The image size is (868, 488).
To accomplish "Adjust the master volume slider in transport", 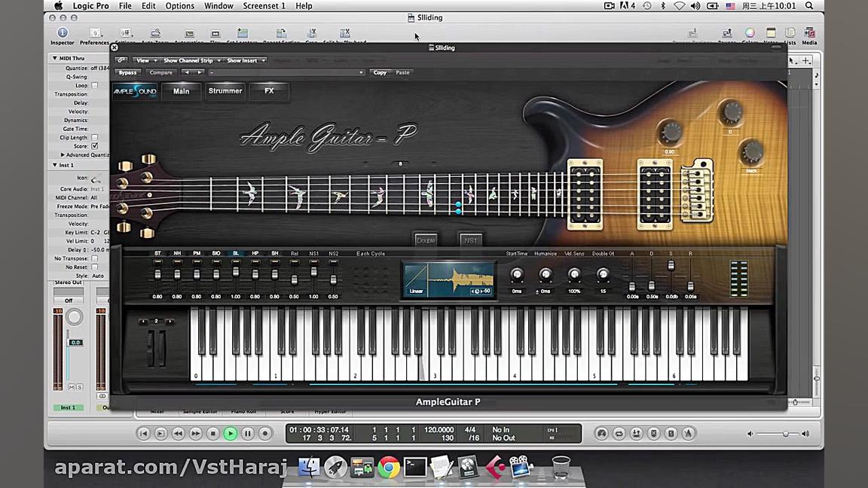I will 785,435.
